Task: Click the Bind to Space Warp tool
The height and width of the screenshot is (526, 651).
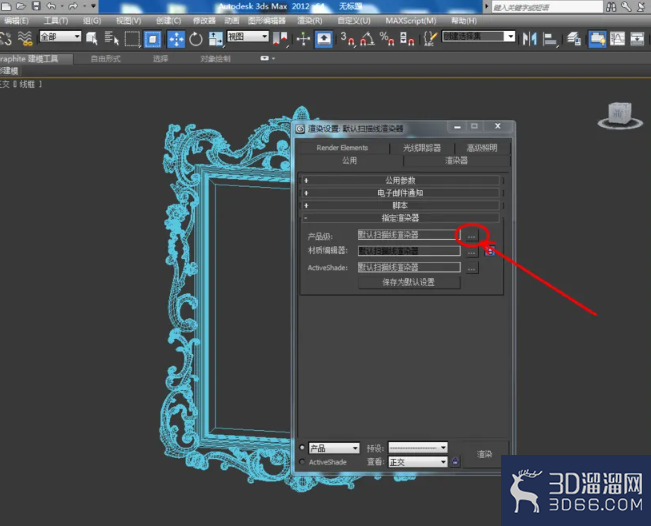Action: pyautogui.click(x=25, y=39)
